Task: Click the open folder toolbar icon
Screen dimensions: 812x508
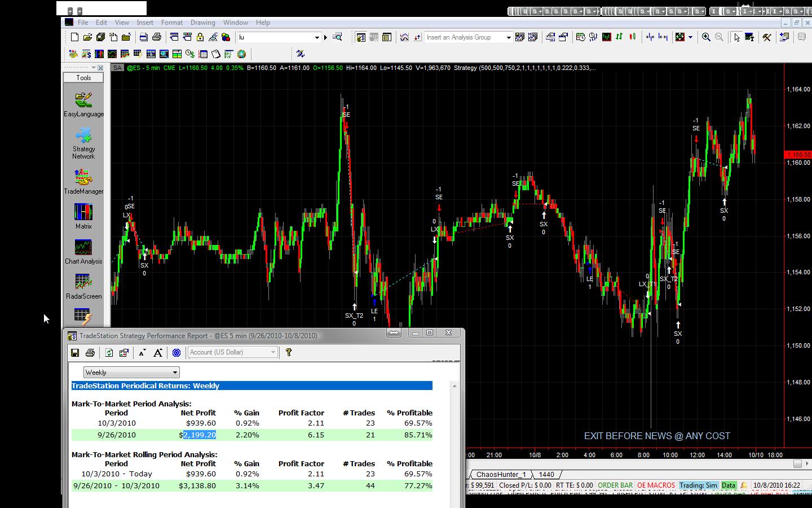Action: point(87,37)
